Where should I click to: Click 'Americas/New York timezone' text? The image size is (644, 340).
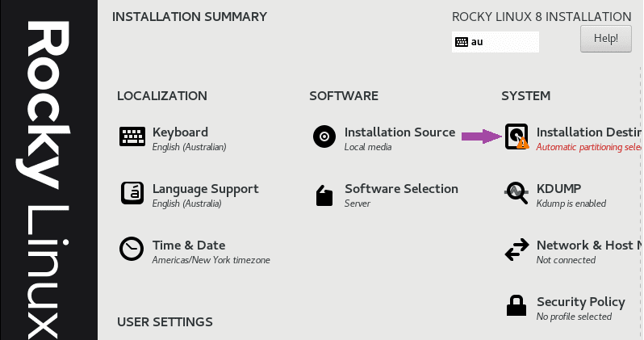(211, 260)
